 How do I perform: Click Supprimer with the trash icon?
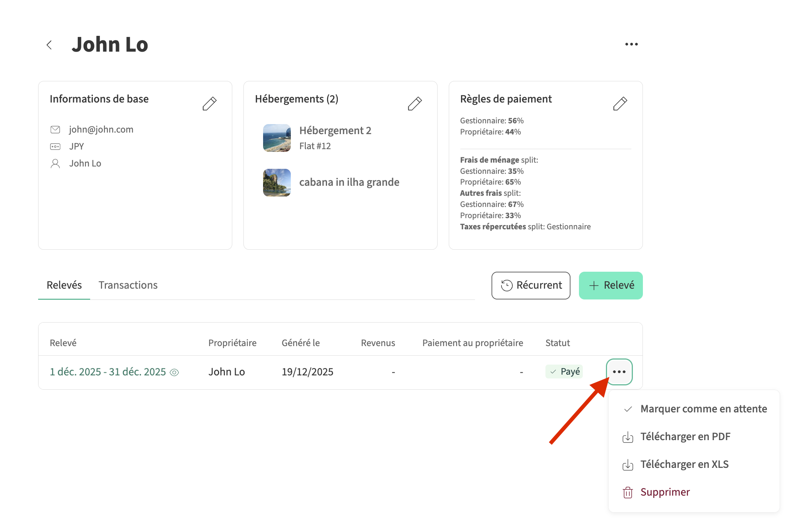pos(664,492)
